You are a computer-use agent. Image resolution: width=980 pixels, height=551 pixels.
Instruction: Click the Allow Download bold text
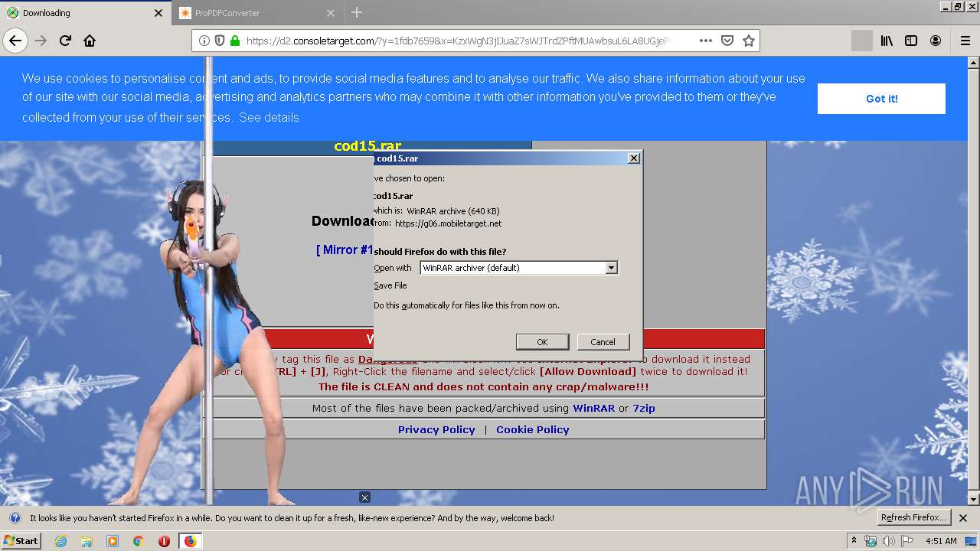[588, 371]
